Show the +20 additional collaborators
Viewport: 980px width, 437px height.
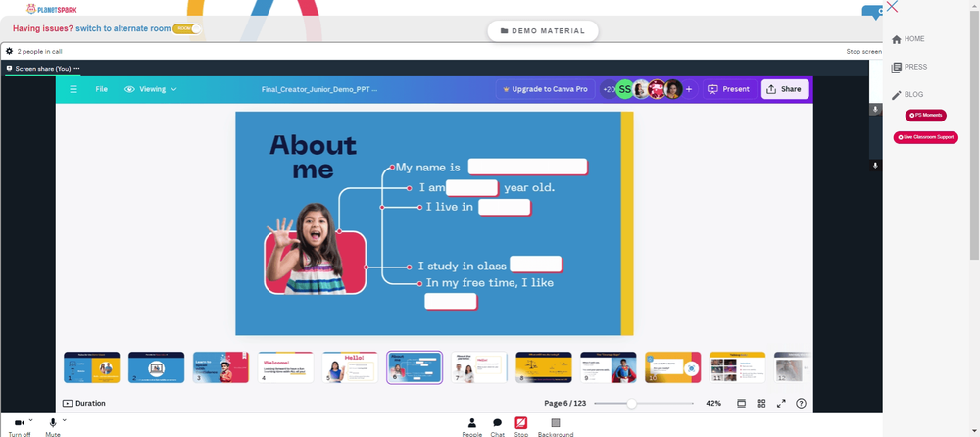[609, 89]
